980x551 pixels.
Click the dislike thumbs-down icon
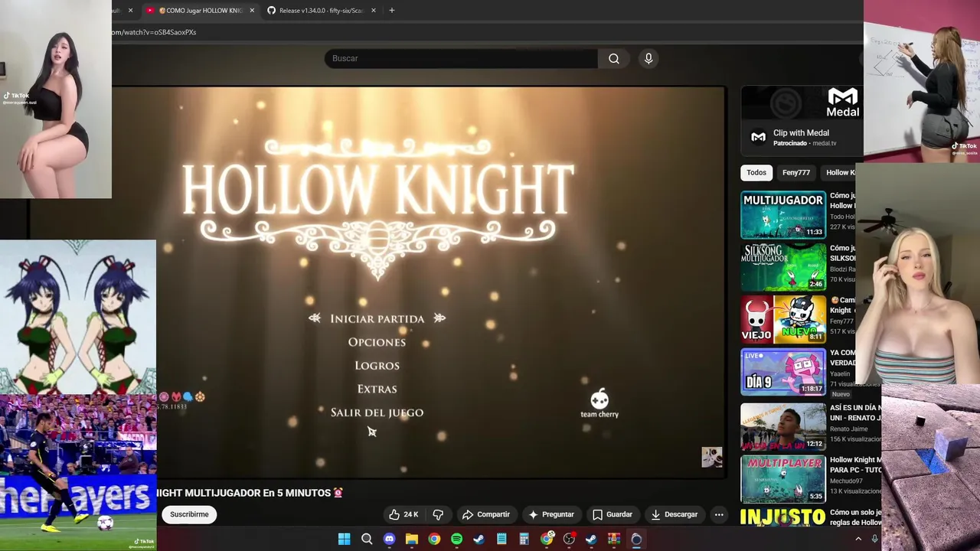tap(438, 514)
